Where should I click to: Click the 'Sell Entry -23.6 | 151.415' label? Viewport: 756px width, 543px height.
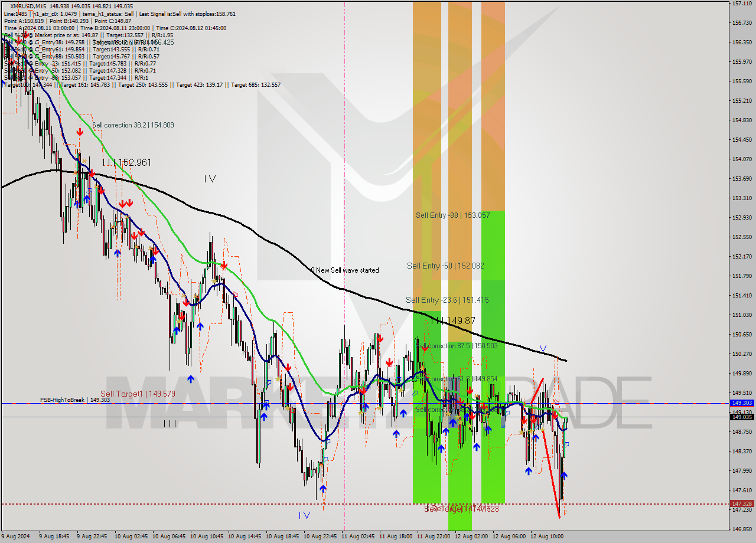[x=447, y=300]
